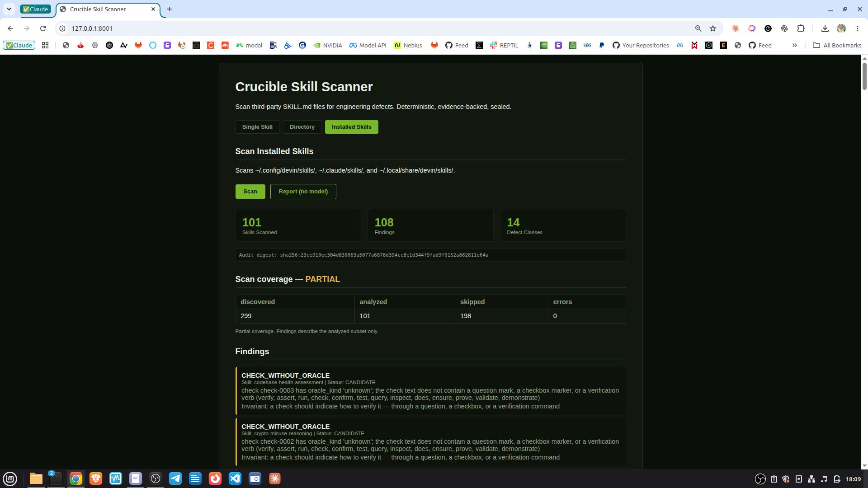The width and height of the screenshot is (868, 488).
Task: Bookmark this page with the star icon
Action: [713, 28]
